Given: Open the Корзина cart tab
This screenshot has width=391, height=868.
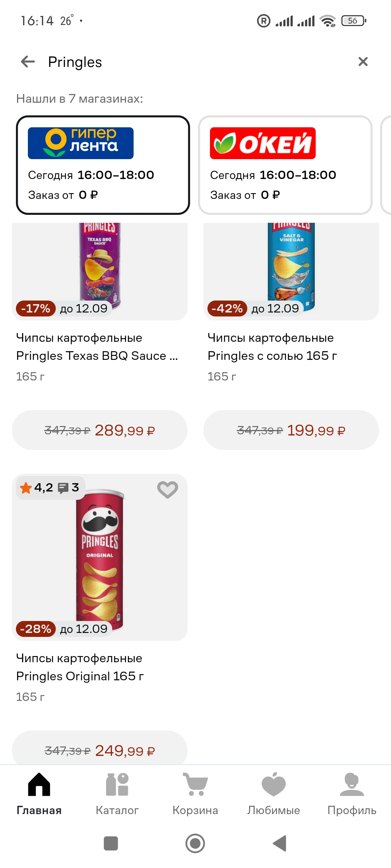Looking at the screenshot, I should [195, 794].
